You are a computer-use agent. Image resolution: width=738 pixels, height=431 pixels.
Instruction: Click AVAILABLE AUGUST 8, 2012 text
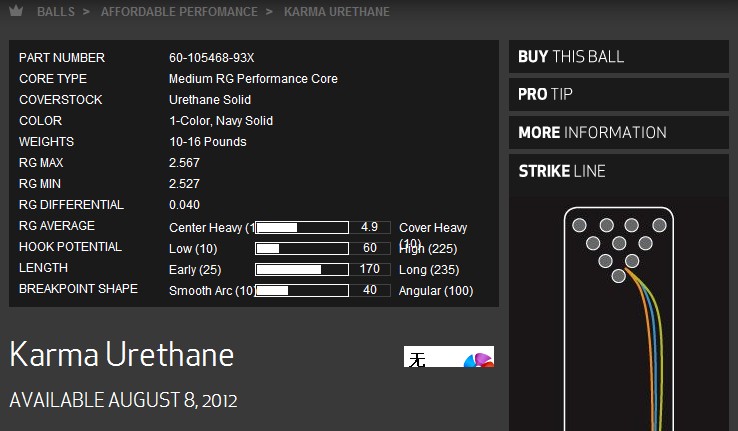pyautogui.click(x=123, y=400)
